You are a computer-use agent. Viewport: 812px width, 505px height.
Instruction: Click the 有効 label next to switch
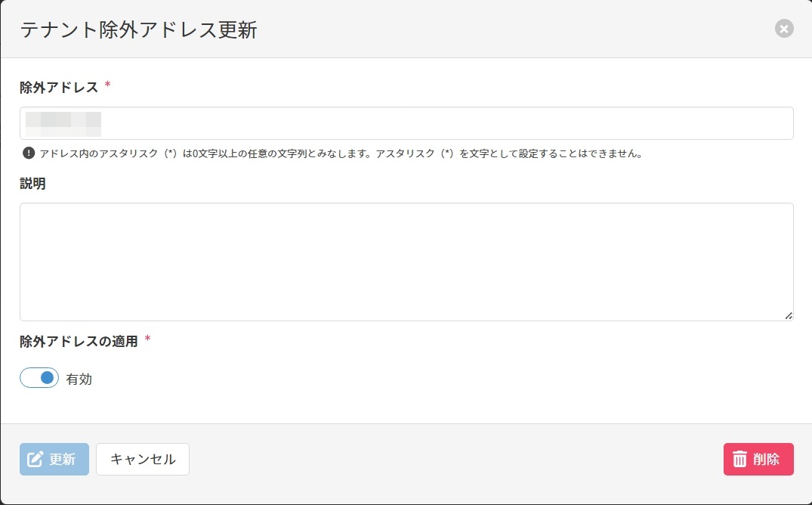(x=79, y=380)
